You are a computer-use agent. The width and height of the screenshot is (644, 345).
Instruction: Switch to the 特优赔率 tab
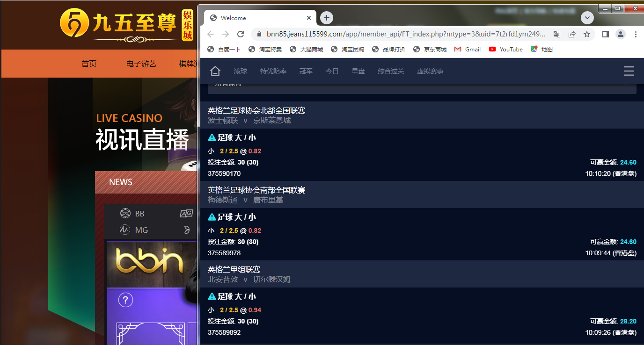[273, 71]
